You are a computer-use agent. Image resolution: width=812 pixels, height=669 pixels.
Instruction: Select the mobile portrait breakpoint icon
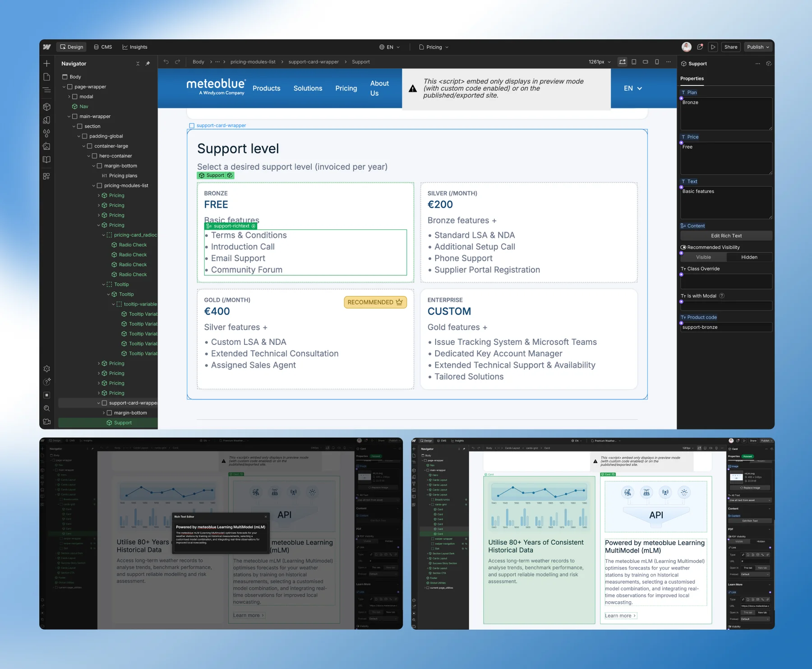tap(657, 62)
